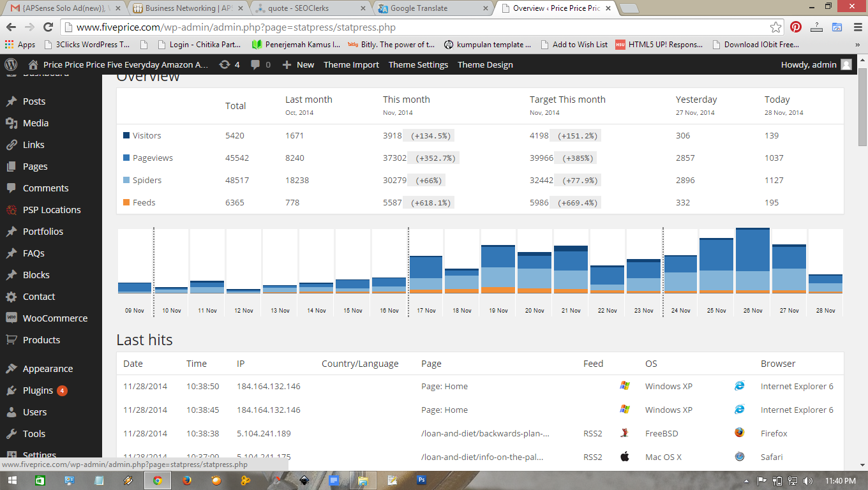
Task: Click the comments bubble in admin bar
Action: pyautogui.click(x=260, y=64)
